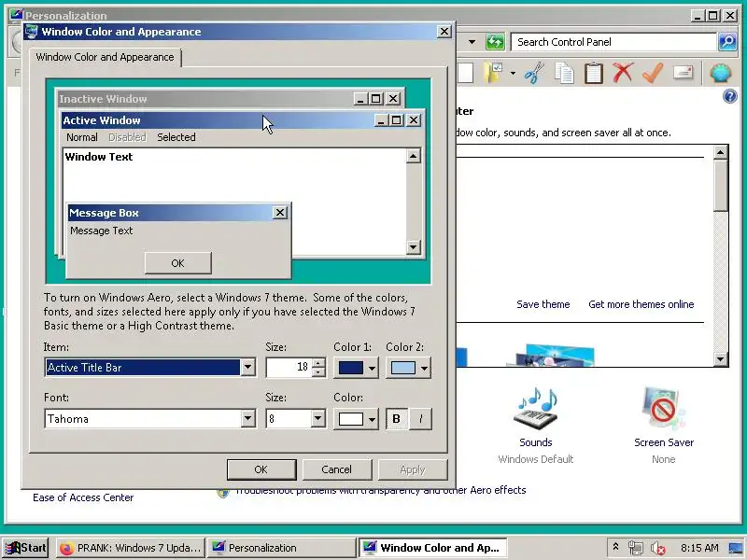
Task: Open the Color 2 light blue dropdown
Action: click(408, 368)
